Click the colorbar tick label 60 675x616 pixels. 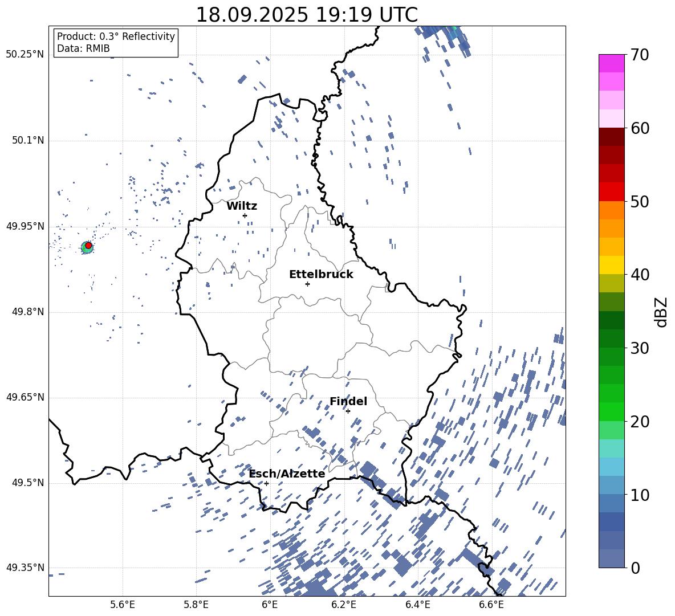(x=640, y=128)
